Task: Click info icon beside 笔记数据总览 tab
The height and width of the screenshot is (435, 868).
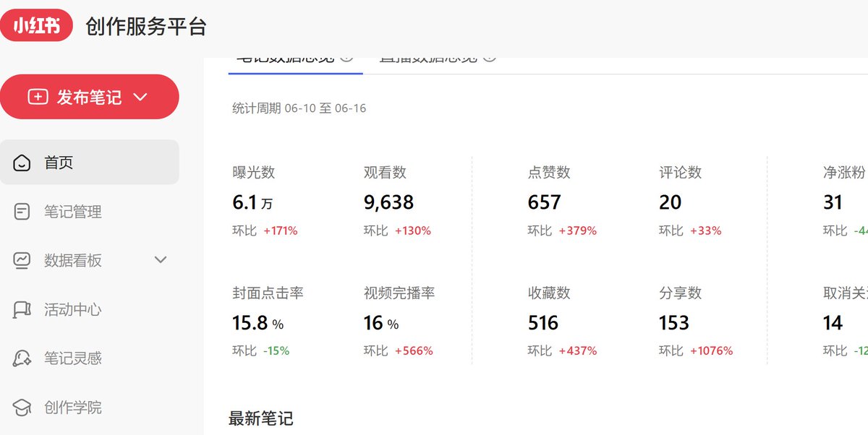Action: tap(346, 58)
